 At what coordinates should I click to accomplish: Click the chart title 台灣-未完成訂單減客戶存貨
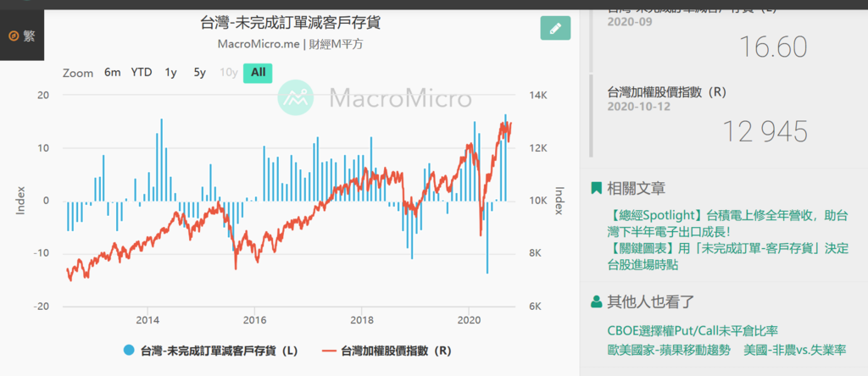coord(291,23)
